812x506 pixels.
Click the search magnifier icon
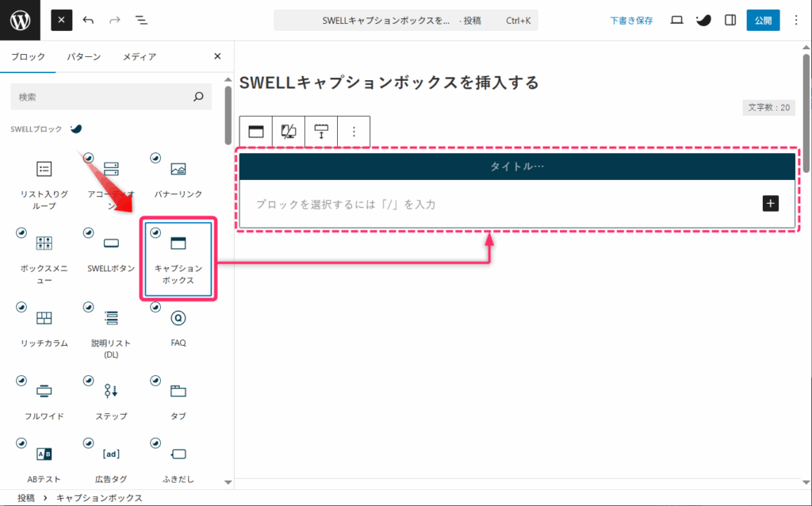[198, 97]
